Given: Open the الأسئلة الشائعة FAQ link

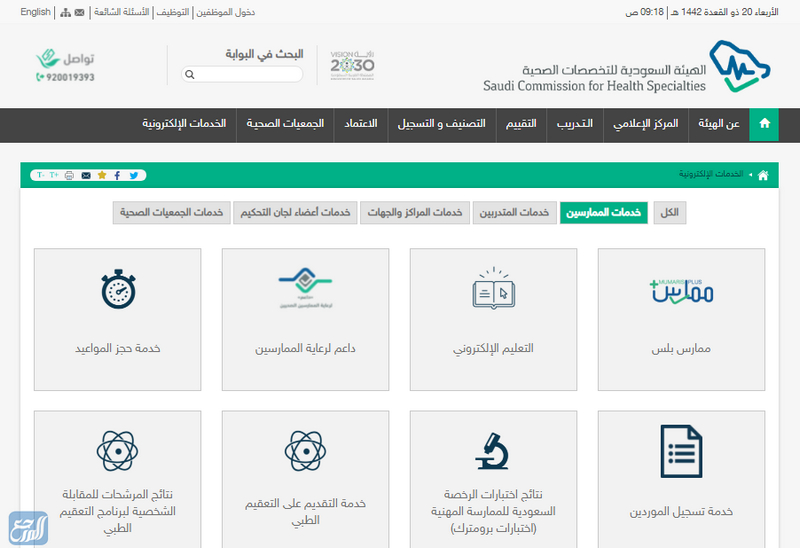Looking at the screenshot, I should click(x=121, y=12).
